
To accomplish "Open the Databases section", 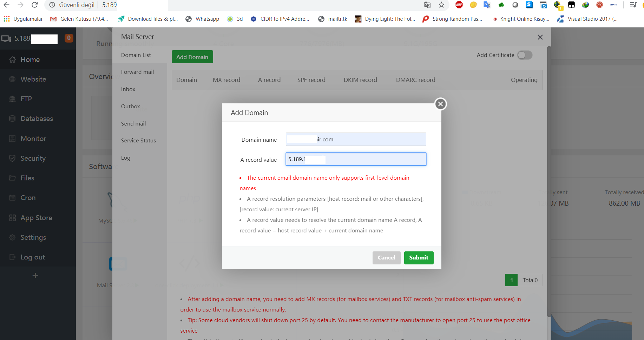I will pos(37,118).
